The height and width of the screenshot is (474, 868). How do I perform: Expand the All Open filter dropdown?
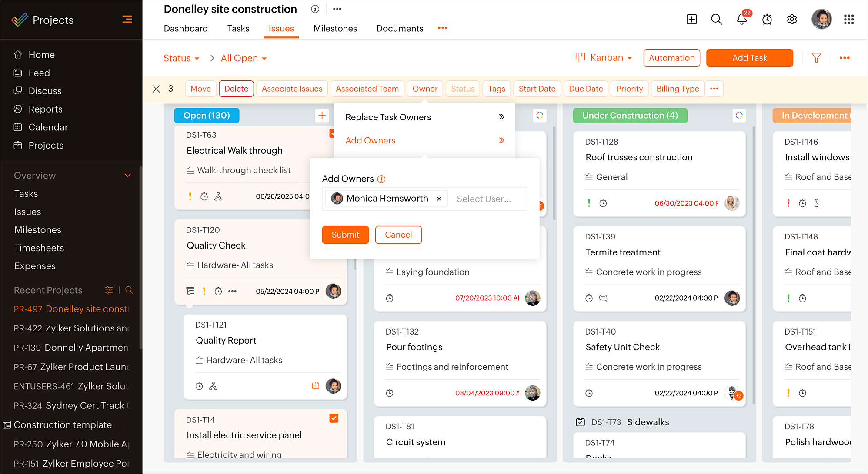coord(244,58)
